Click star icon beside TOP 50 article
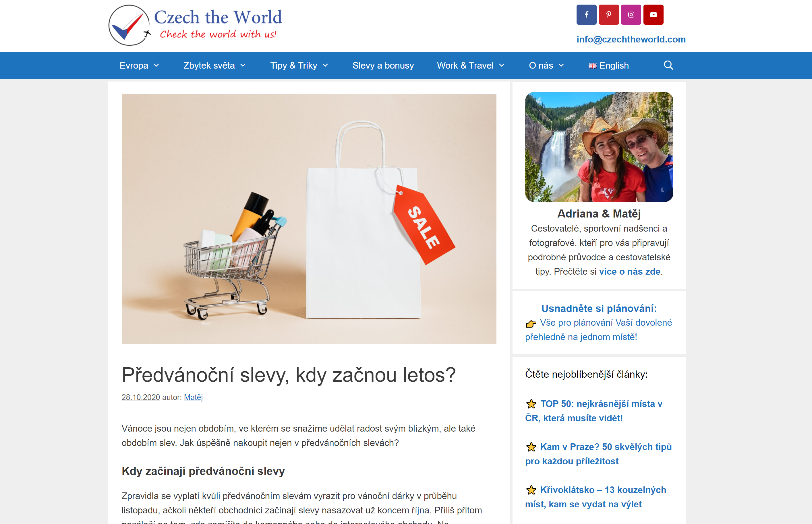The image size is (812, 524). pyautogui.click(x=531, y=404)
